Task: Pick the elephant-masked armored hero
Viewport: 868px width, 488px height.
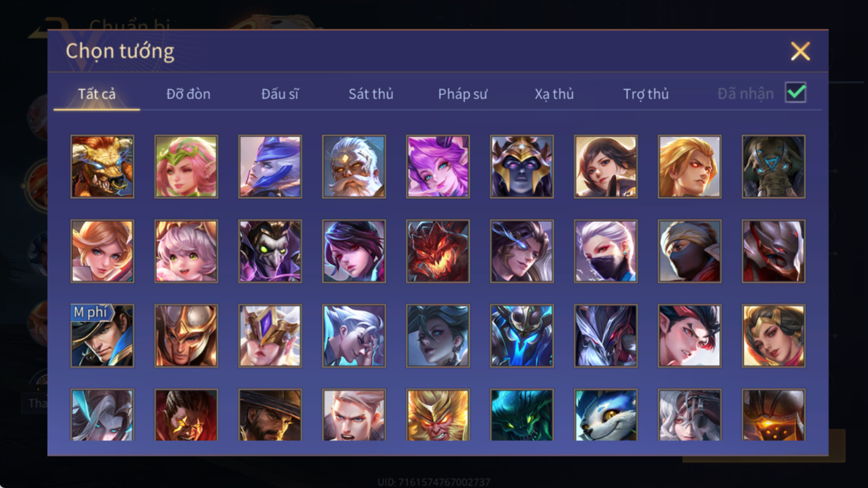Action: pos(773,167)
